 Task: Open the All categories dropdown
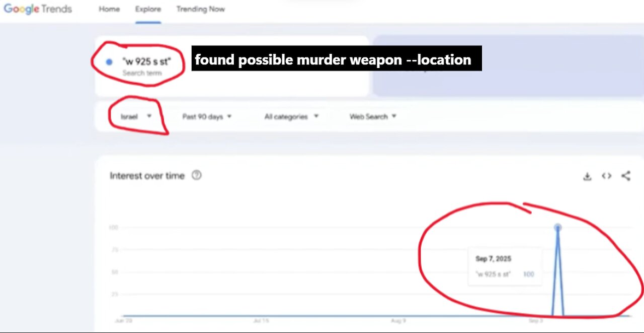click(292, 116)
